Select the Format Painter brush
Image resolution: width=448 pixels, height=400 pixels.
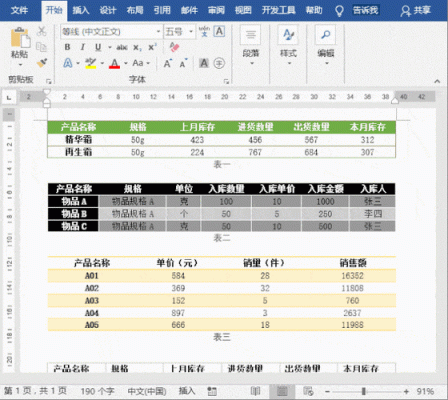pos(42,63)
